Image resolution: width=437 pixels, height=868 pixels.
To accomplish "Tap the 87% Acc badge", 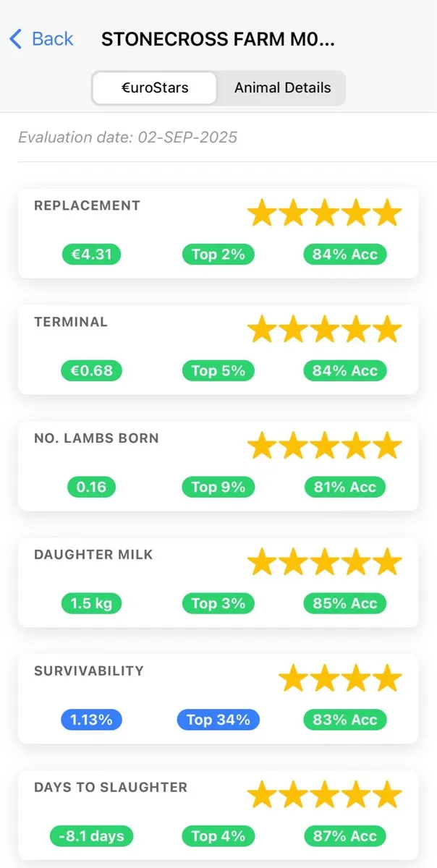I will click(345, 836).
